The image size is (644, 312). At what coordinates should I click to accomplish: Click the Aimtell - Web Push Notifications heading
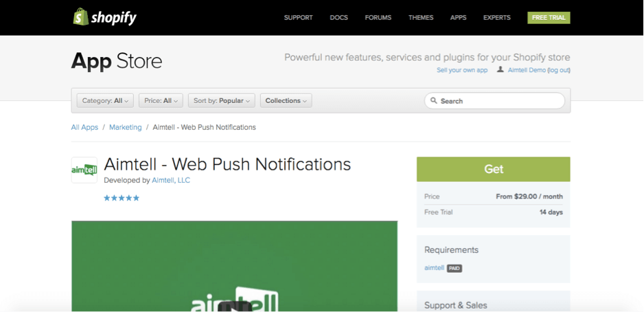(x=227, y=164)
